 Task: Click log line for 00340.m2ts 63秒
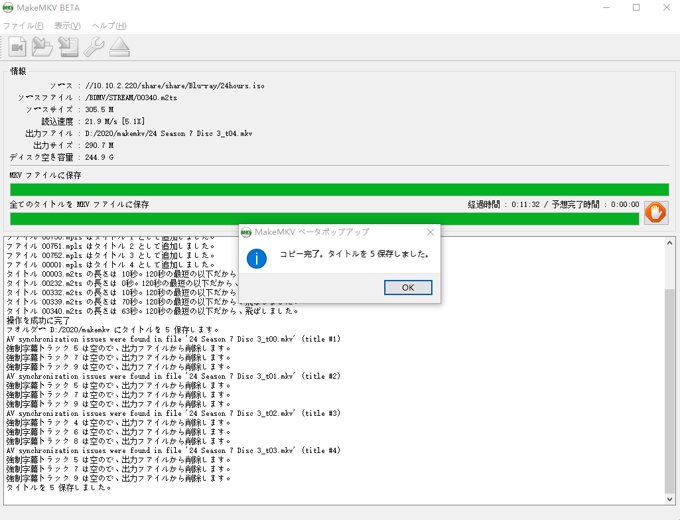pos(152,311)
